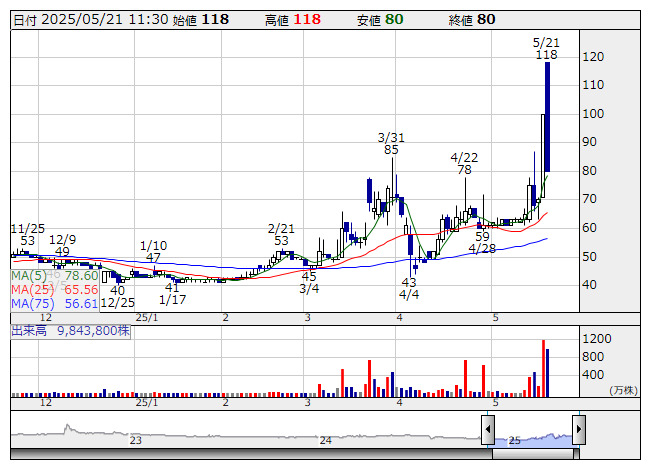Click the 11/25 53 label

pyautogui.click(x=27, y=234)
